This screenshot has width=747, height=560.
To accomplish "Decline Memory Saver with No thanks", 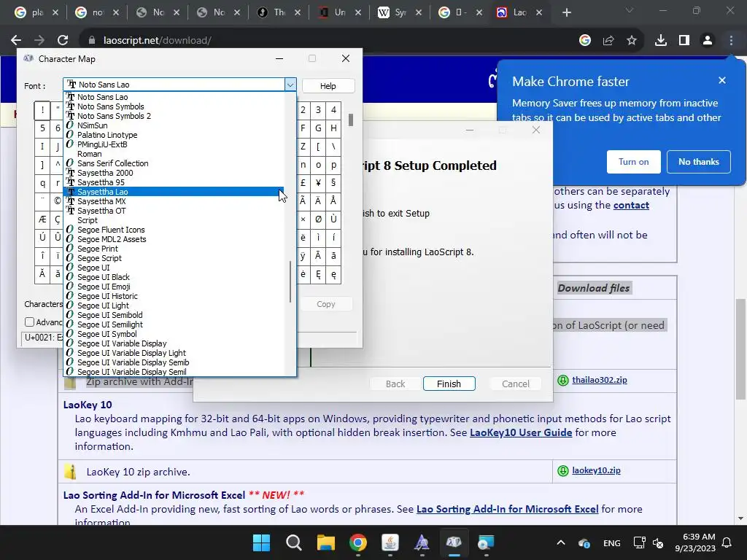I will click(698, 162).
